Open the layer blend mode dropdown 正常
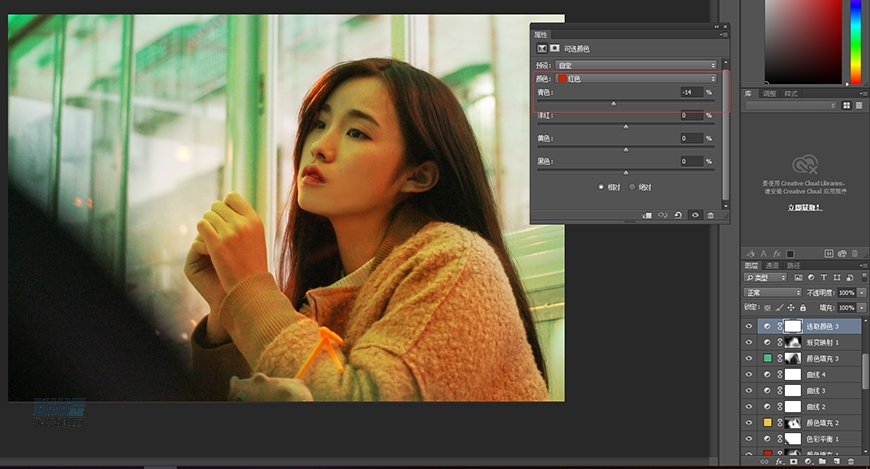The width and height of the screenshot is (870, 469). click(x=772, y=292)
